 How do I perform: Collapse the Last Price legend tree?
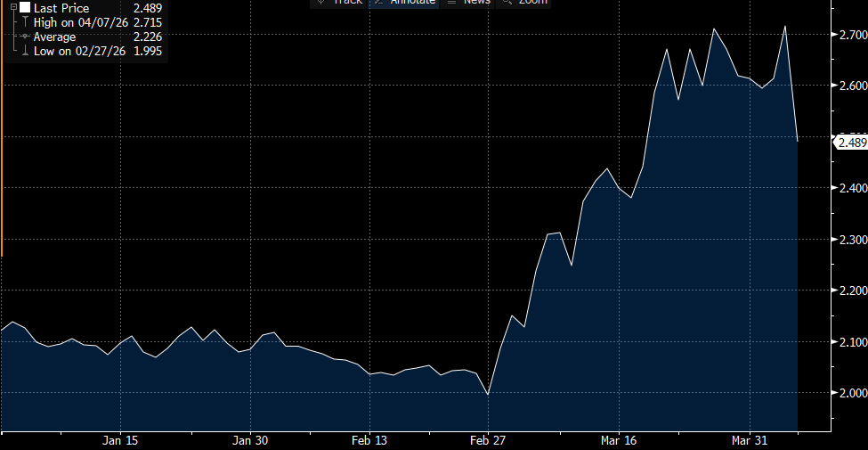(14, 8)
